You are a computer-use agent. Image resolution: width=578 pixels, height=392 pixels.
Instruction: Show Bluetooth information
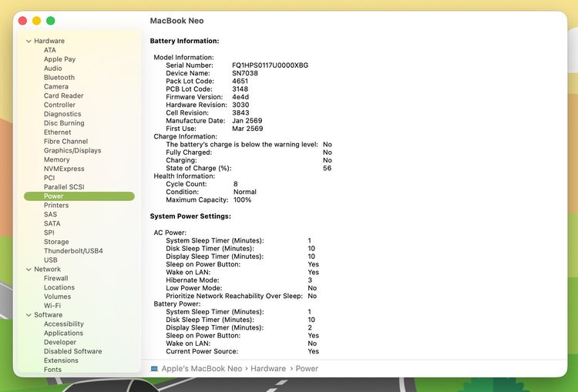(59, 77)
